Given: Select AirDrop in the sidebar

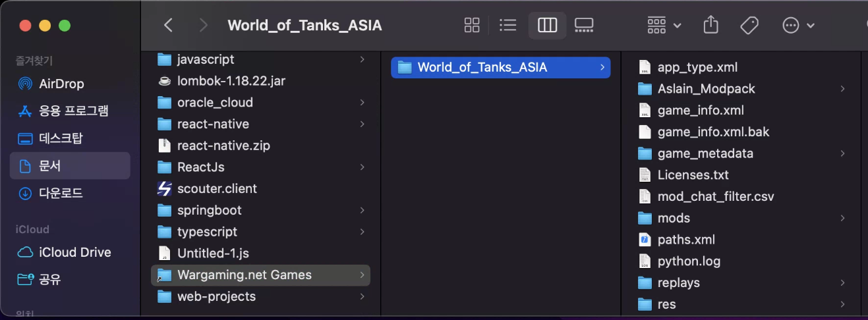Looking at the screenshot, I should click(70, 84).
